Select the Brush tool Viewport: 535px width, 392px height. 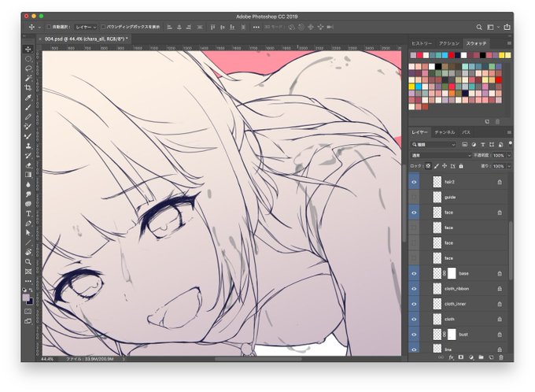[28, 107]
